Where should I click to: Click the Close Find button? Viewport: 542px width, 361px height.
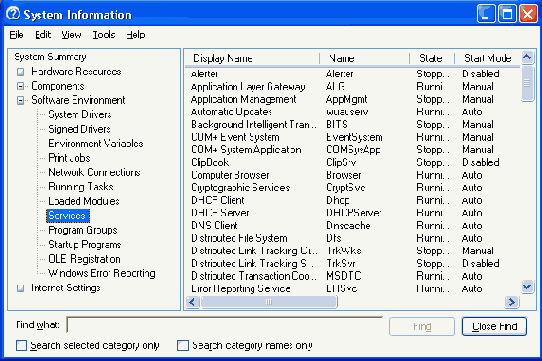click(x=494, y=326)
